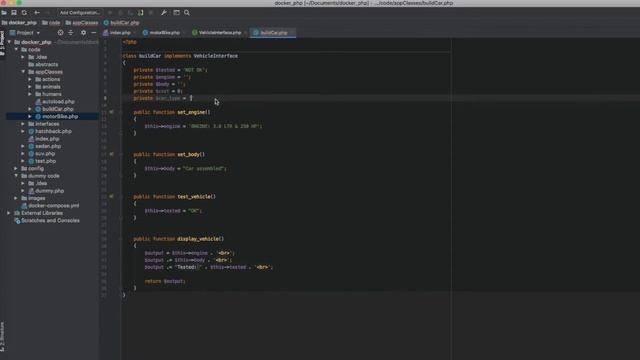Switch to motorBike.php tab
Screen dimensions: 640x360
tap(164, 33)
